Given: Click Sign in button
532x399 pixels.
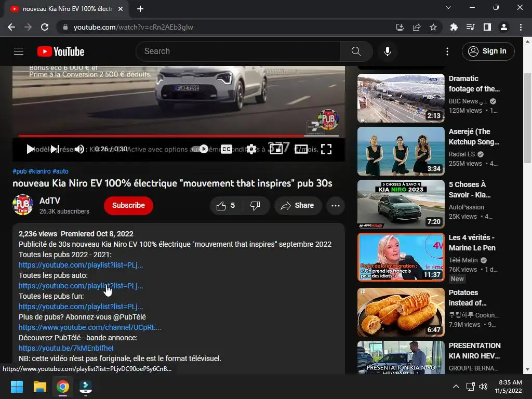Looking at the screenshot, I should 488,51.
